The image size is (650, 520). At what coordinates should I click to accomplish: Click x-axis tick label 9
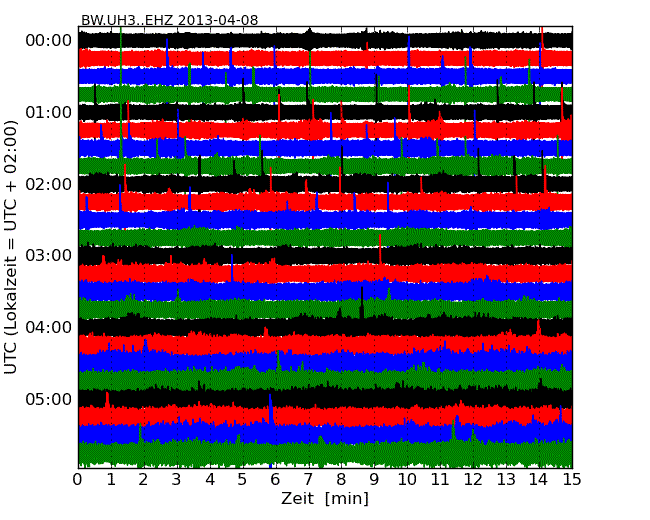[x=374, y=479]
